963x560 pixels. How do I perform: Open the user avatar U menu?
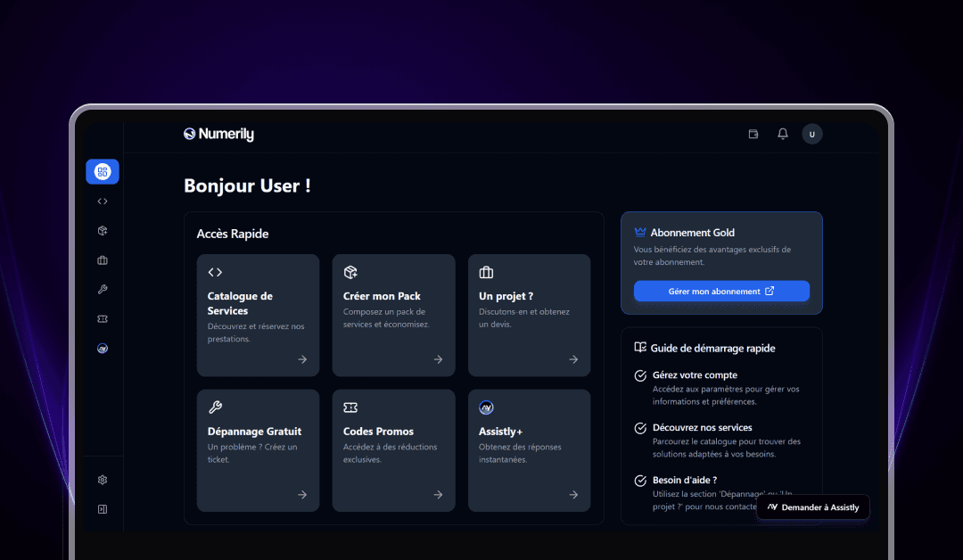[x=812, y=134]
